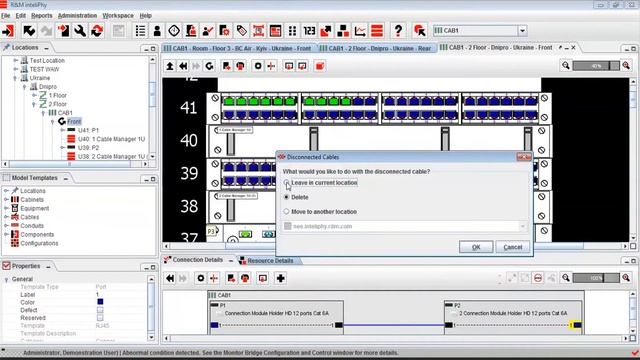Click the three red horizontal bars icon
Image resolution: width=640 pixels, height=360 pixels.
click(x=377, y=31)
